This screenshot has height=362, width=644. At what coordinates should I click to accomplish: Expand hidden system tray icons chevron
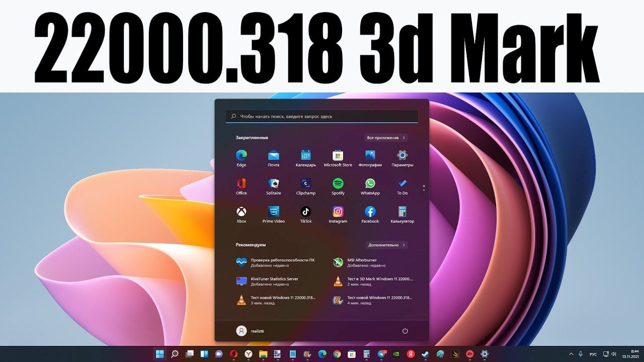click(571, 354)
